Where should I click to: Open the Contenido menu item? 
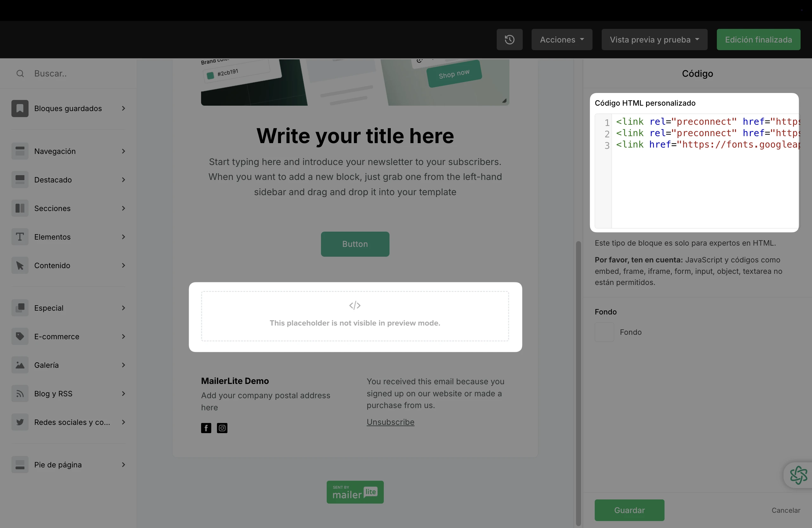(68, 266)
